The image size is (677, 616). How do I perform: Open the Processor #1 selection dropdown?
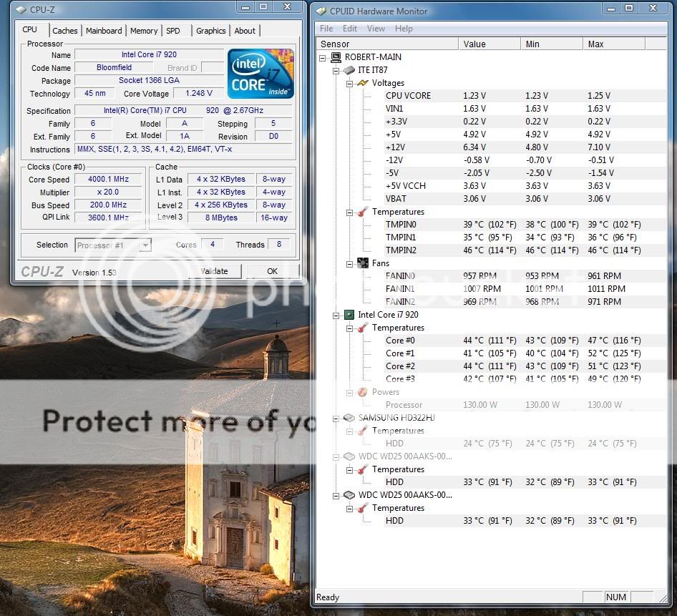tap(146, 245)
